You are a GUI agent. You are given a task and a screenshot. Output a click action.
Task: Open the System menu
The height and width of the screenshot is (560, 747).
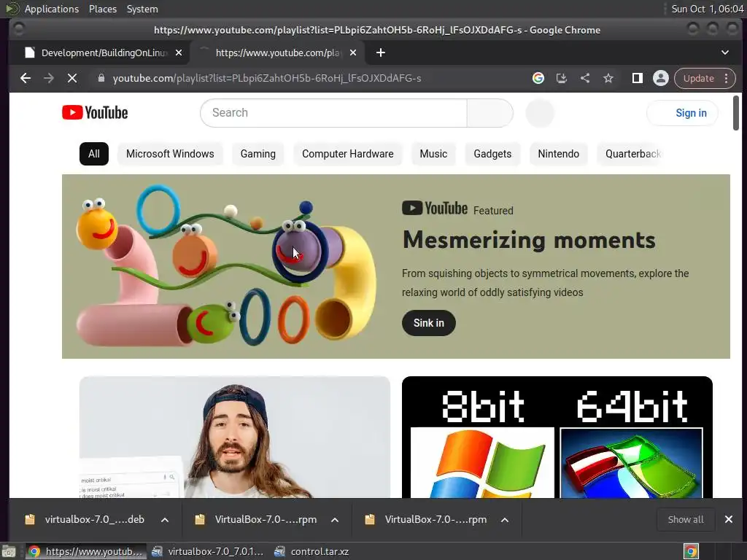coord(142,9)
